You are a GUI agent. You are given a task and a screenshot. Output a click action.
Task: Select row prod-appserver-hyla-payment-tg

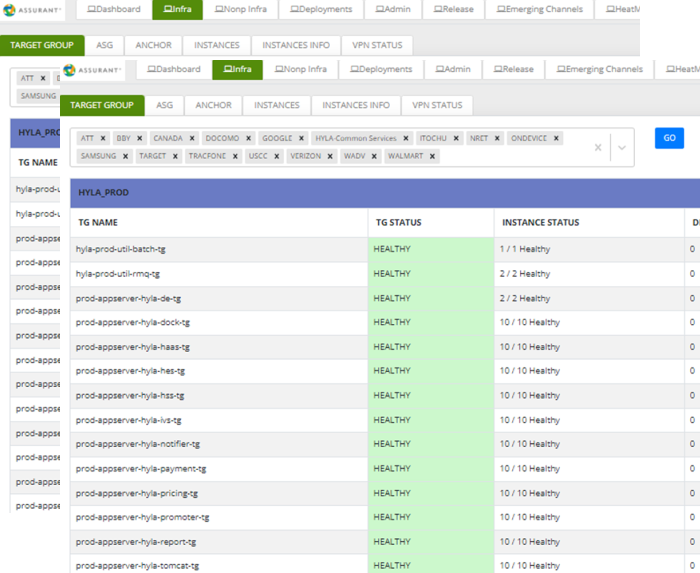[385, 469]
